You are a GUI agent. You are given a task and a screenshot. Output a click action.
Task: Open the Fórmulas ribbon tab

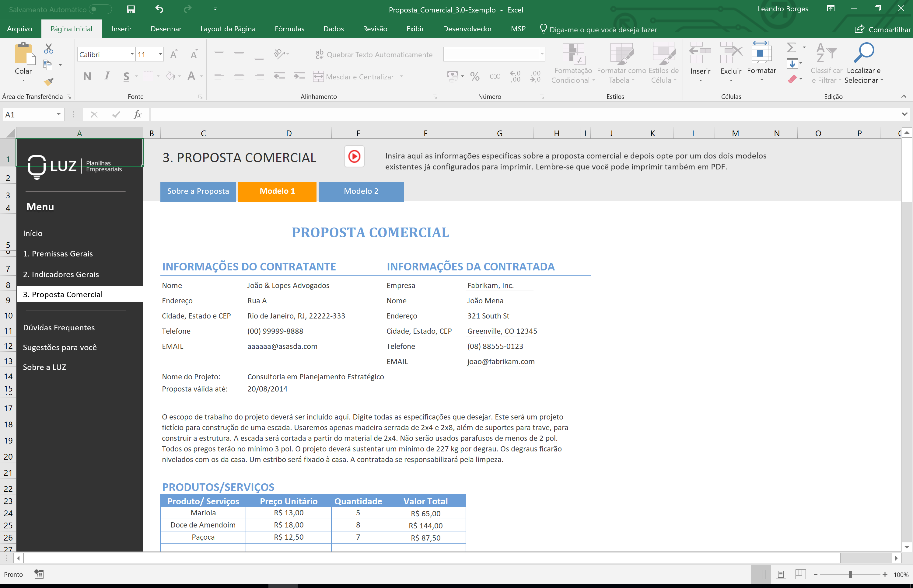[x=289, y=29]
